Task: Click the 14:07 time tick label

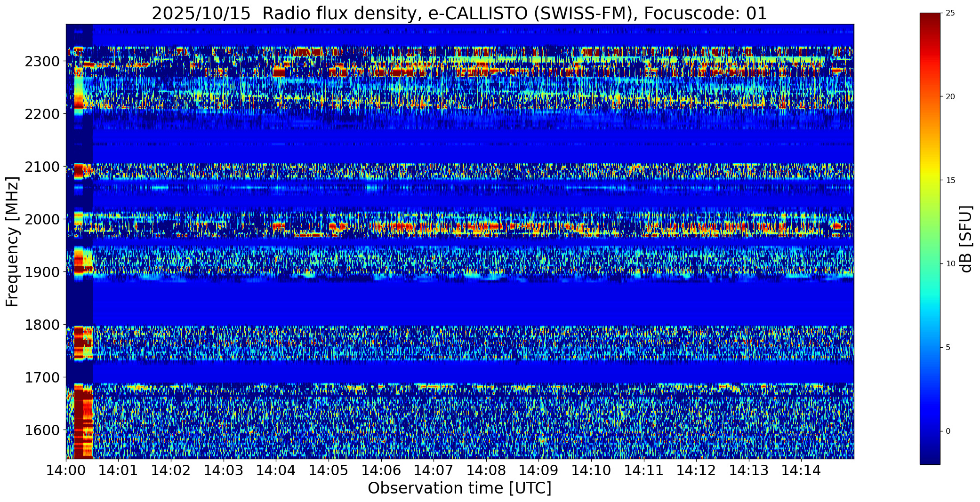Action: pyautogui.click(x=434, y=470)
